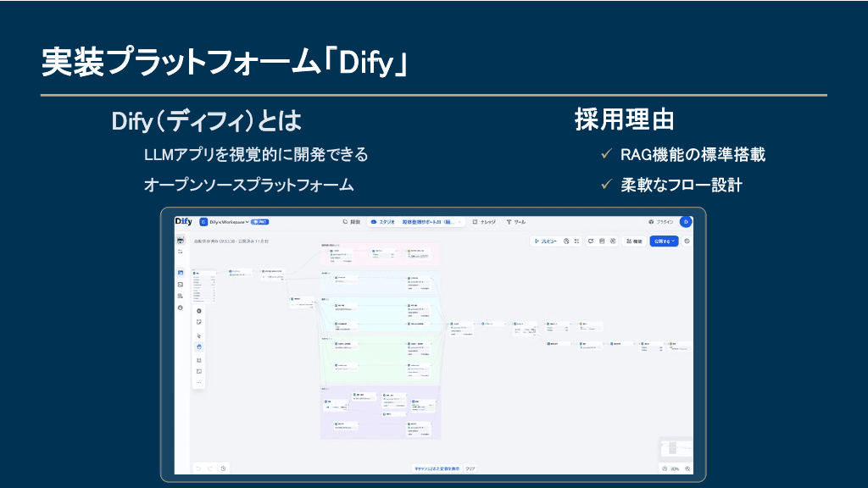
Task: Click the cached variables display button
Action: point(437,469)
